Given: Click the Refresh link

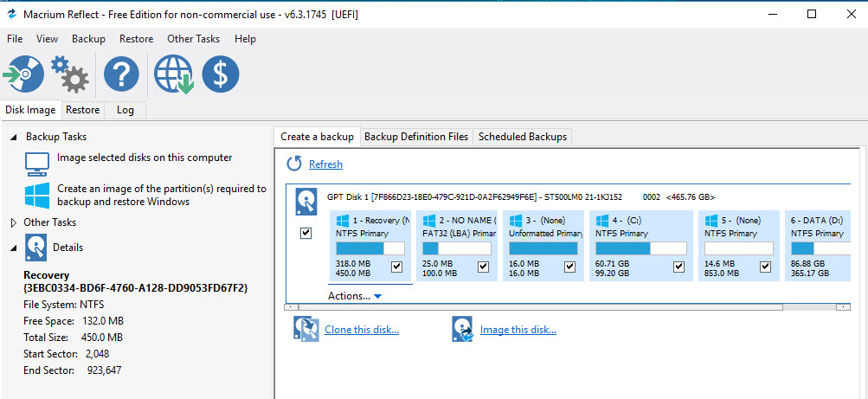Looking at the screenshot, I should (x=325, y=164).
